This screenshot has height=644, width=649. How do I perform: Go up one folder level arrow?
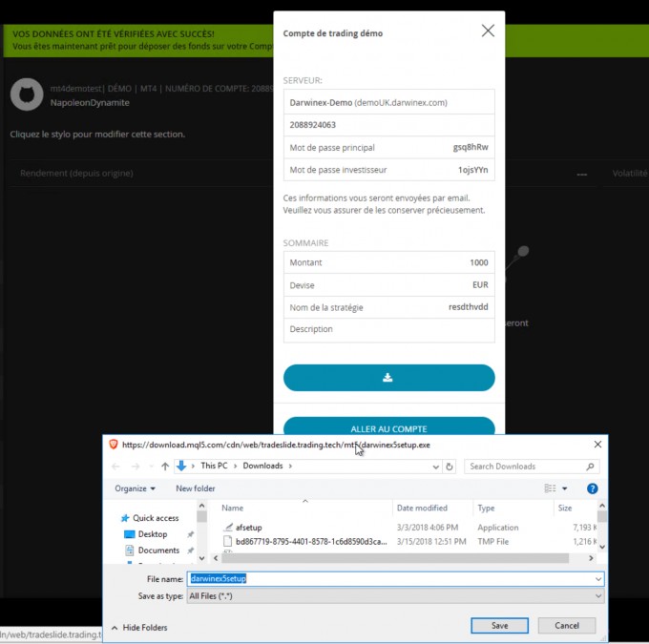tap(165, 467)
